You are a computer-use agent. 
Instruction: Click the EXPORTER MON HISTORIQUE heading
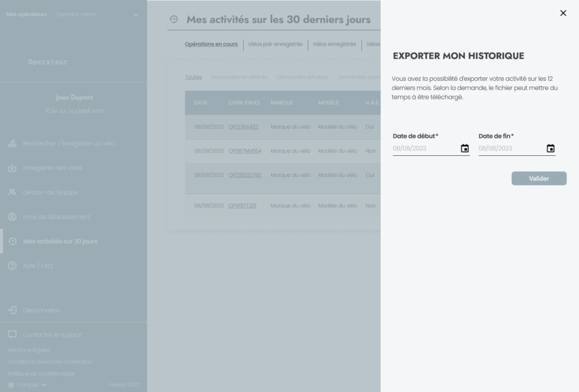[458, 56]
